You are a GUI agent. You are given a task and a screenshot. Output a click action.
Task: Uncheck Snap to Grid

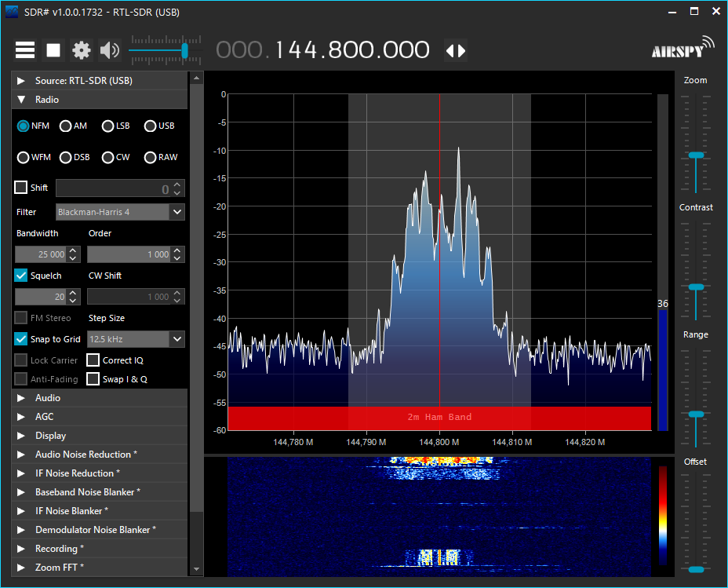[x=21, y=339]
